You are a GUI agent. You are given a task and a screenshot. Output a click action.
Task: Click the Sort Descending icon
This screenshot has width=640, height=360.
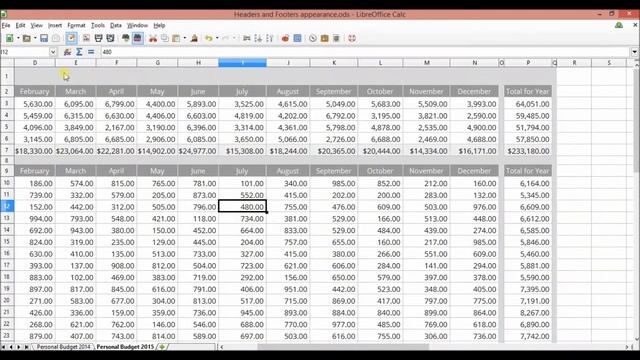point(269,38)
